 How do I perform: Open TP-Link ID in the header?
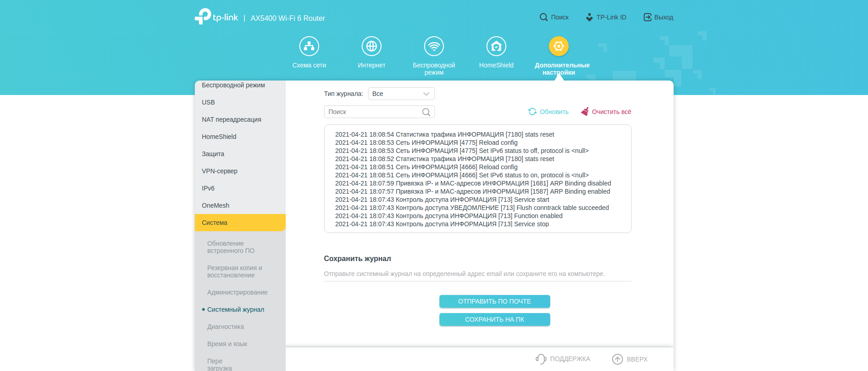click(606, 17)
